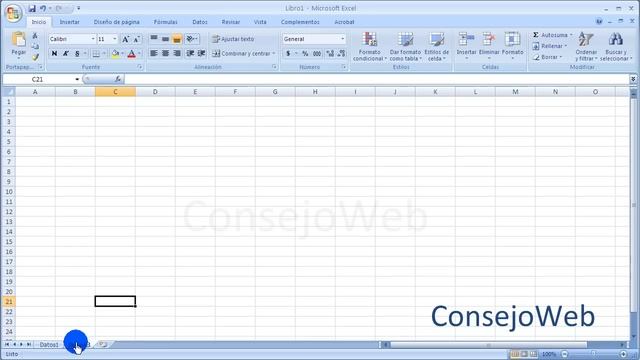Open the Name Box dropdown arrow
This screenshot has width=640, height=360.
pyautogui.click(x=77, y=79)
